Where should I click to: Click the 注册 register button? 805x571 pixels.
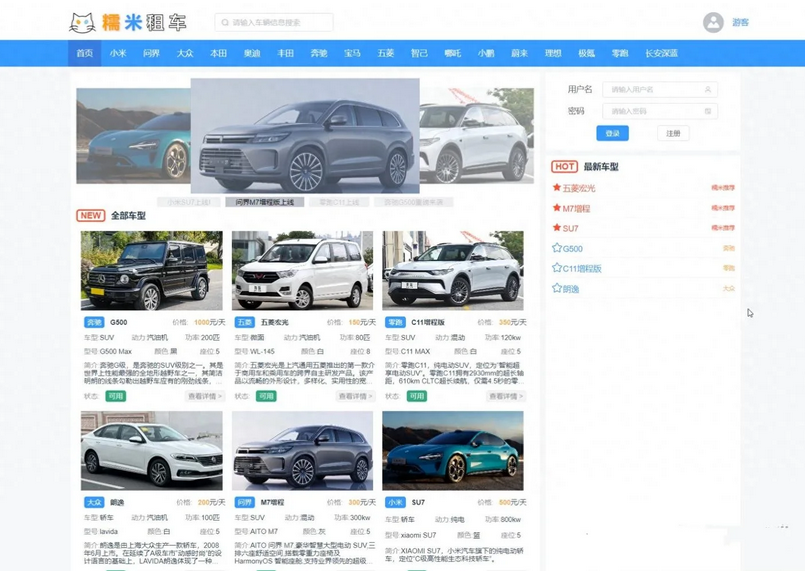(x=673, y=134)
